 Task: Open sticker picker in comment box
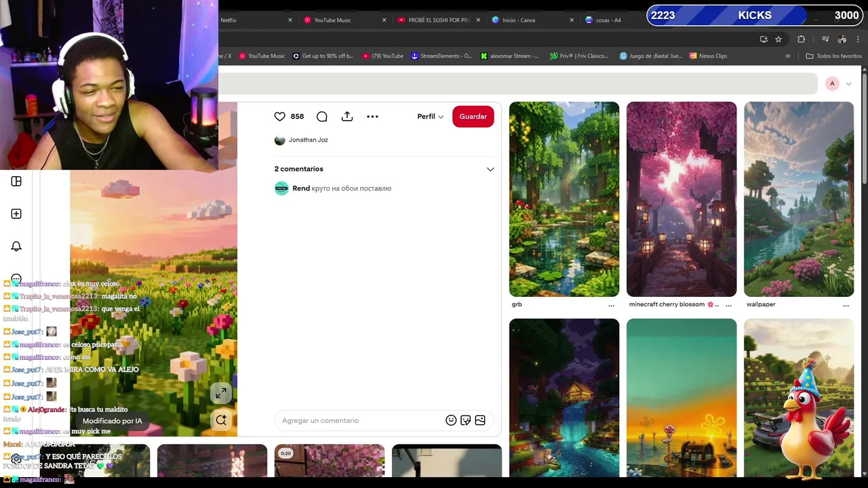pyautogui.click(x=465, y=420)
